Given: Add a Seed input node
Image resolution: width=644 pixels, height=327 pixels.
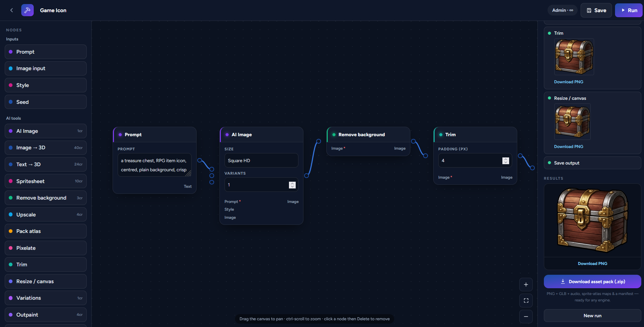Looking at the screenshot, I should tap(46, 102).
